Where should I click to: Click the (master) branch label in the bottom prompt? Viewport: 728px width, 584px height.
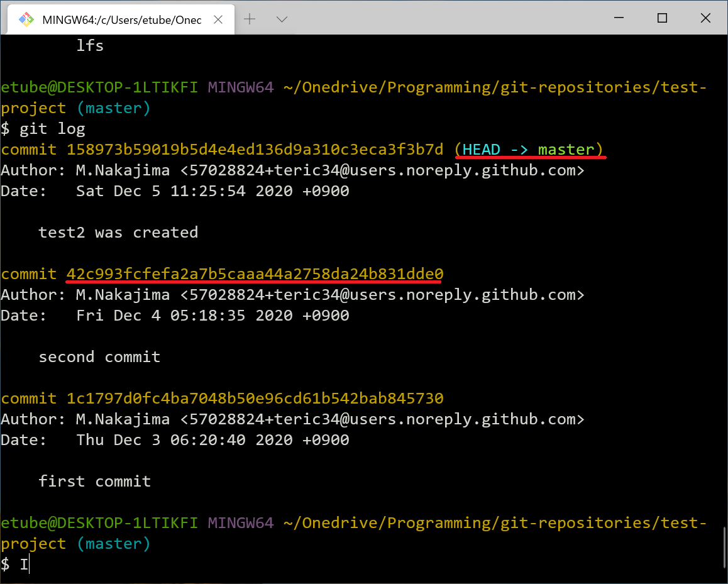point(113,544)
